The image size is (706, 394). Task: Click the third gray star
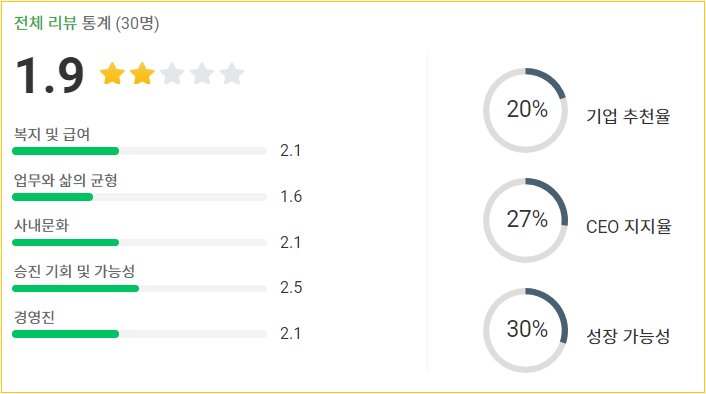(172, 73)
